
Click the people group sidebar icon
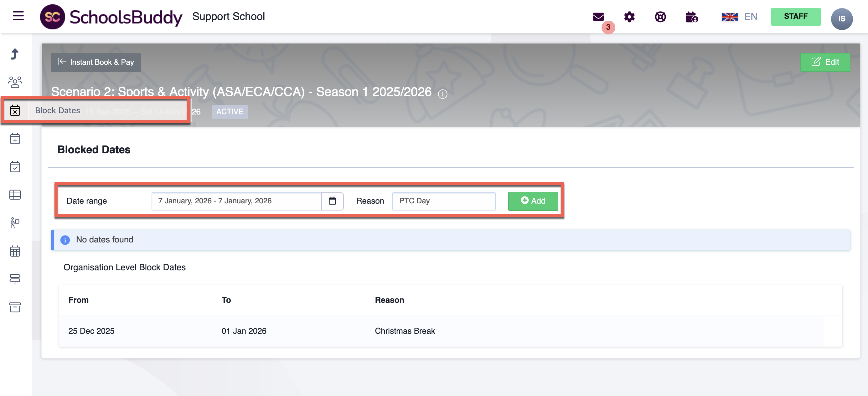(15, 82)
